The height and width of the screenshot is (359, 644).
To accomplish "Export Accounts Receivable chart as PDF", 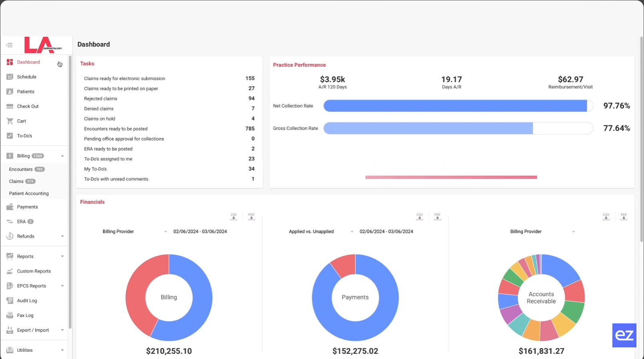I will pyautogui.click(x=624, y=217).
